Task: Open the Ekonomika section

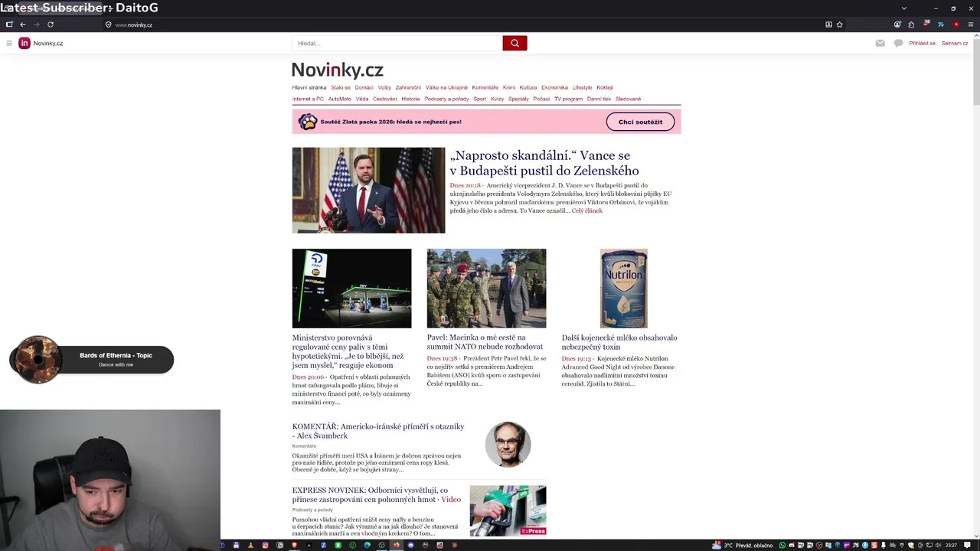Action: [554, 87]
